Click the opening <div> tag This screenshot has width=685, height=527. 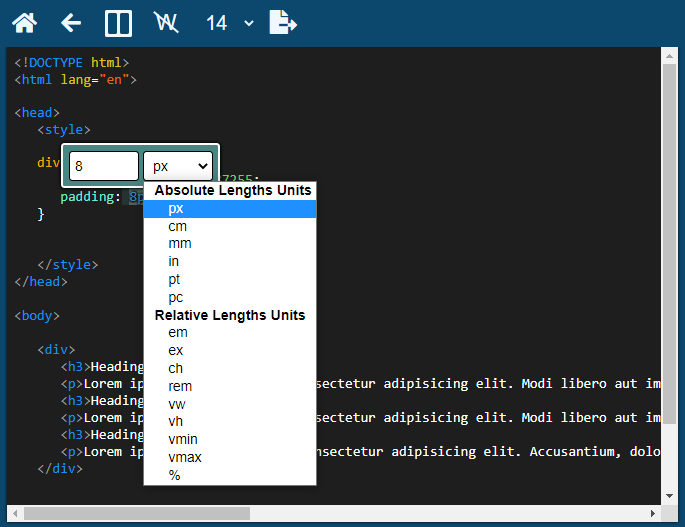pyautogui.click(x=56, y=350)
